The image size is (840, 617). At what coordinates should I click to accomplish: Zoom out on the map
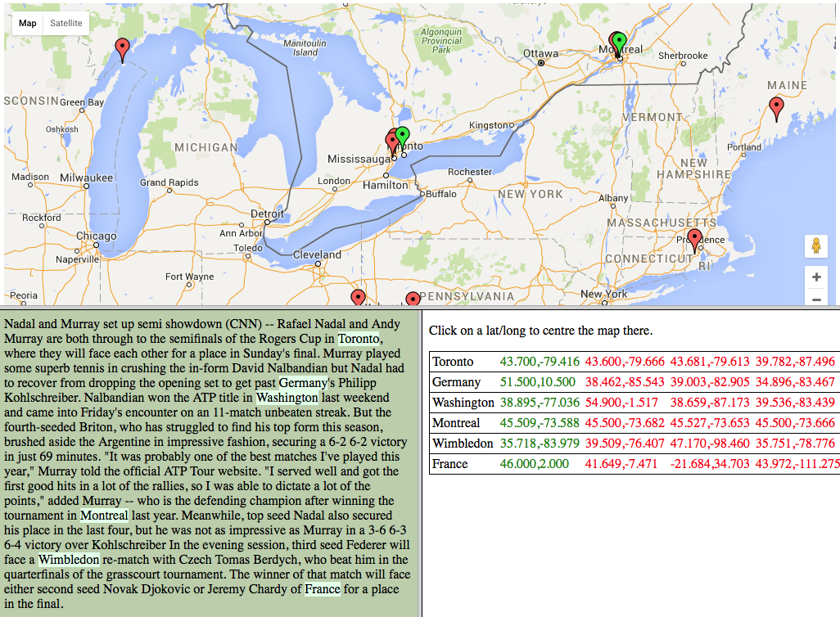click(x=816, y=299)
